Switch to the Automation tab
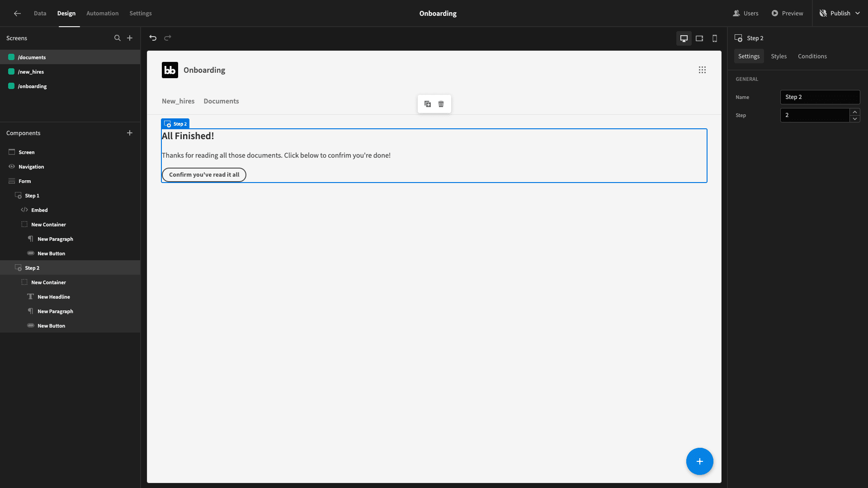Viewport: 868px width, 488px height. 103,14
